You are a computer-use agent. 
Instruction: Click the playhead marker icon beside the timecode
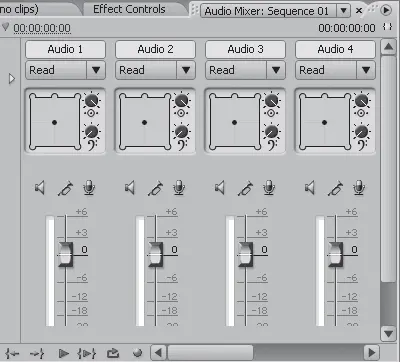5,27
